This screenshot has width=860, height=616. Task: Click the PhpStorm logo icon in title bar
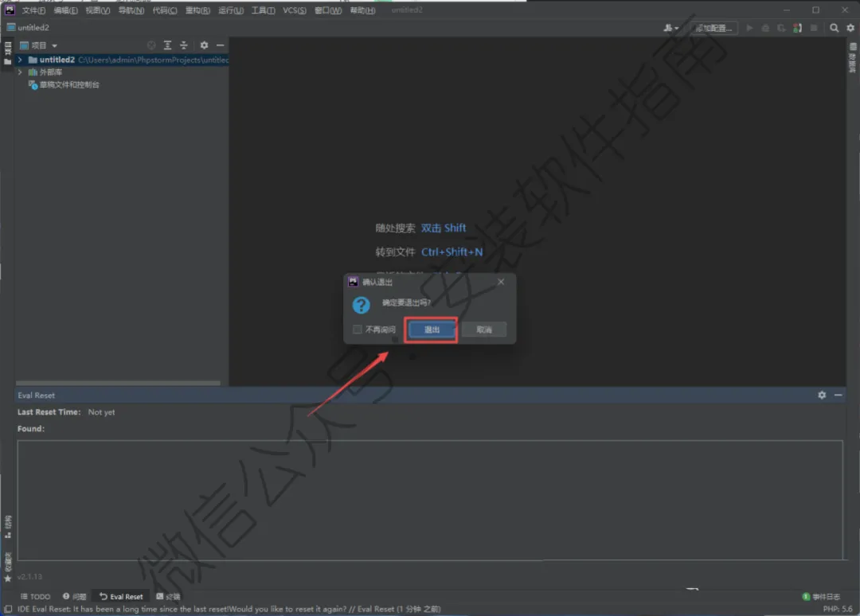pos(10,10)
